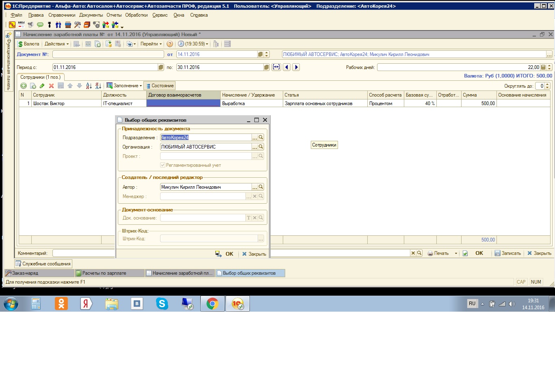Click the Печать button
Screen dimensions: 555x392
[x=438, y=253]
